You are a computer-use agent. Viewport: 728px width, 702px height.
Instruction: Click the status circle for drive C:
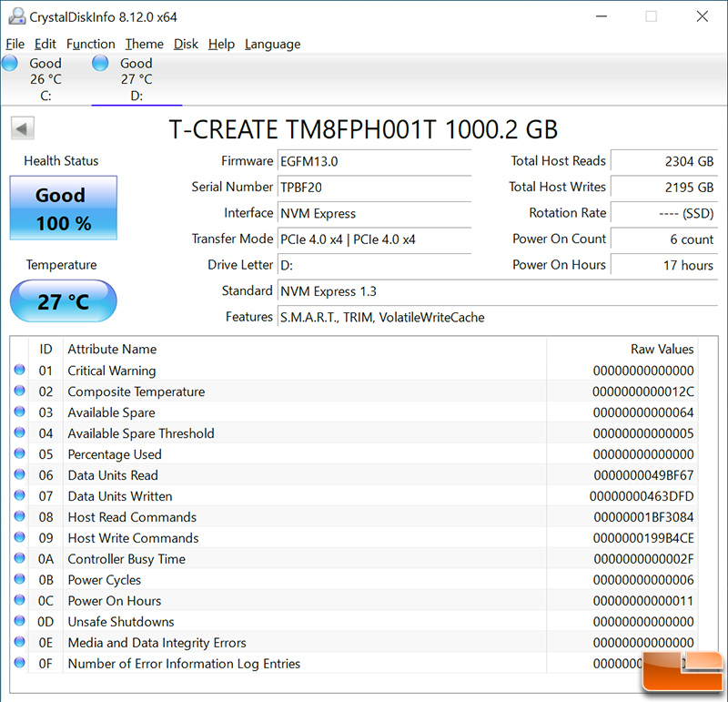coord(10,63)
